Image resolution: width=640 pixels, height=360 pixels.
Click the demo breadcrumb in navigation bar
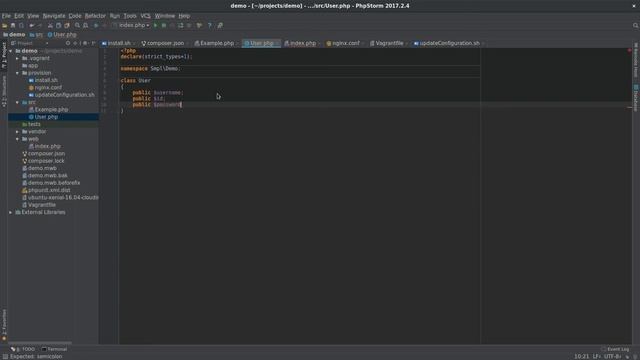[x=14, y=35]
